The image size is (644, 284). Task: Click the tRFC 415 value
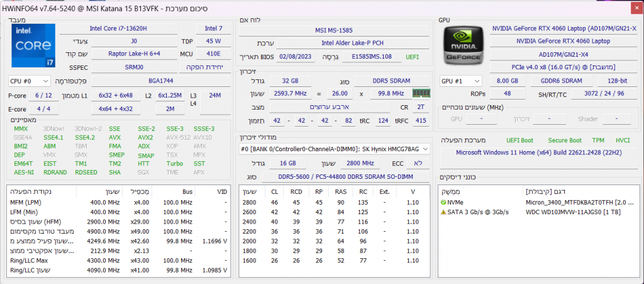(421, 122)
